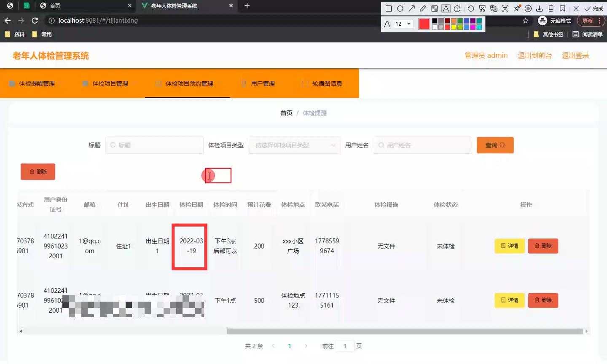
Task: Open the 资料 bookmark folder
Action: pyautogui.click(x=15, y=35)
